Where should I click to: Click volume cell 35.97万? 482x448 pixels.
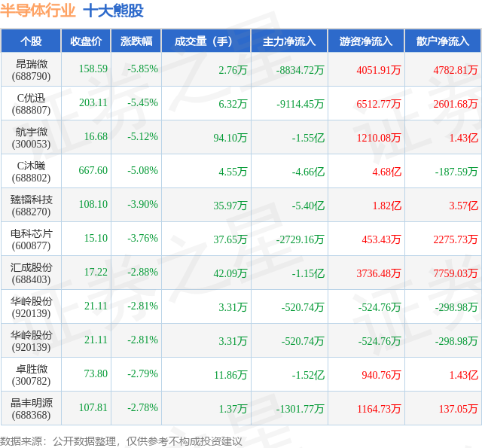click(230, 206)
